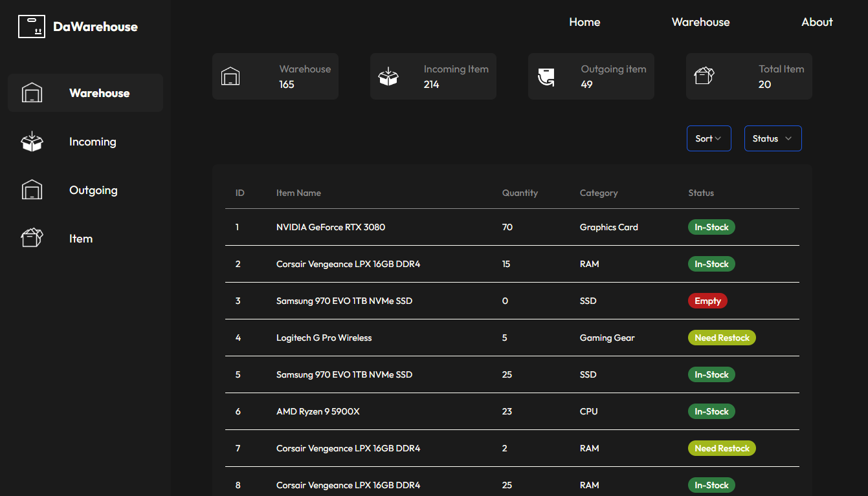Viewport: 868px width, 496px height.
Task: Open the About page in top navigation
Action: tap(817, 22)
